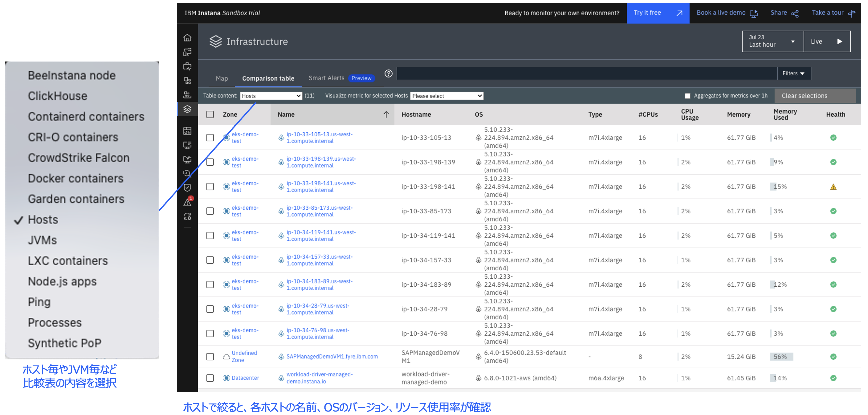This screenshot has width=868, height=415.
Task: Enable Aggregates for metrics over 1h
Action: (x=687, y=96)
